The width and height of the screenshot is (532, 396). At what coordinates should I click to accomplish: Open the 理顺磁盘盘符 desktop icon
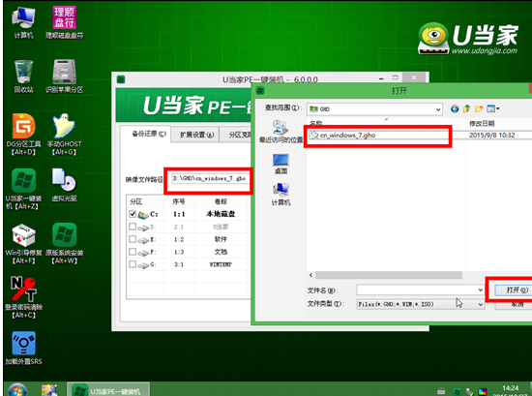64,23
